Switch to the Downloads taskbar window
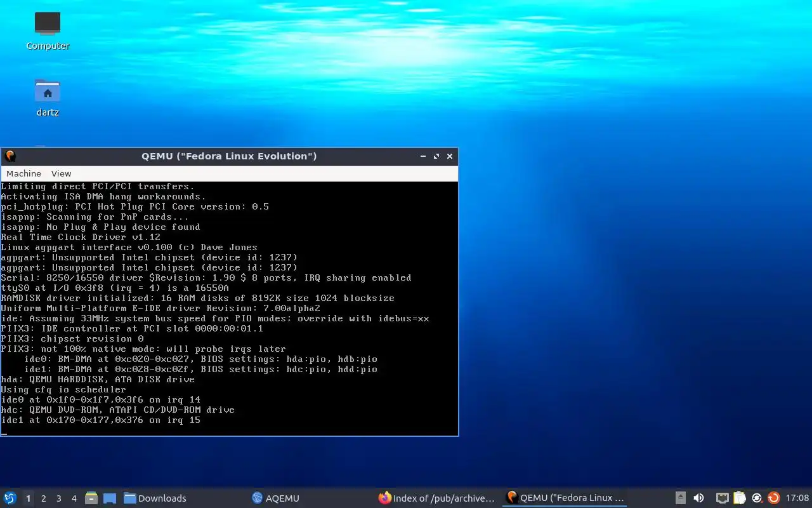Screen dimensions: 812x508 [155, 498]
